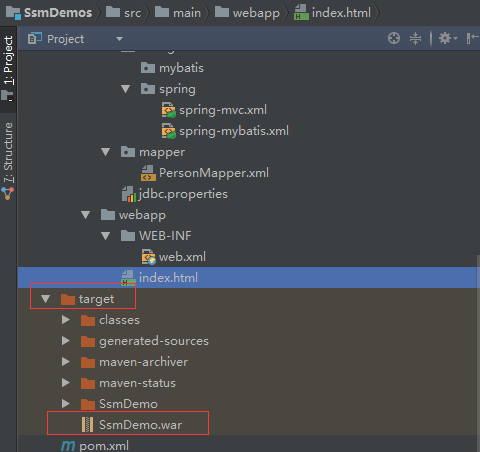This screenshot has width=480, height=452.
Task: Open the project panel settings gear
Action: click(x=447, y=38)
